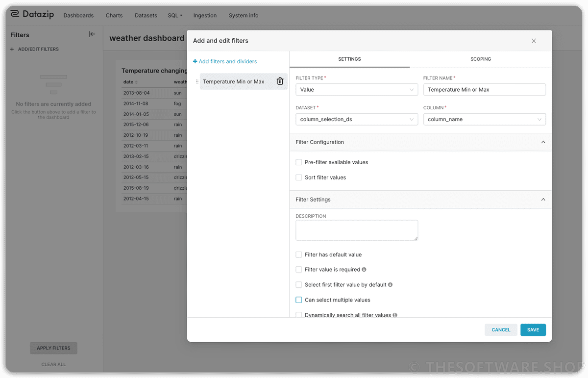Click the Description text area

coord(357,230)
